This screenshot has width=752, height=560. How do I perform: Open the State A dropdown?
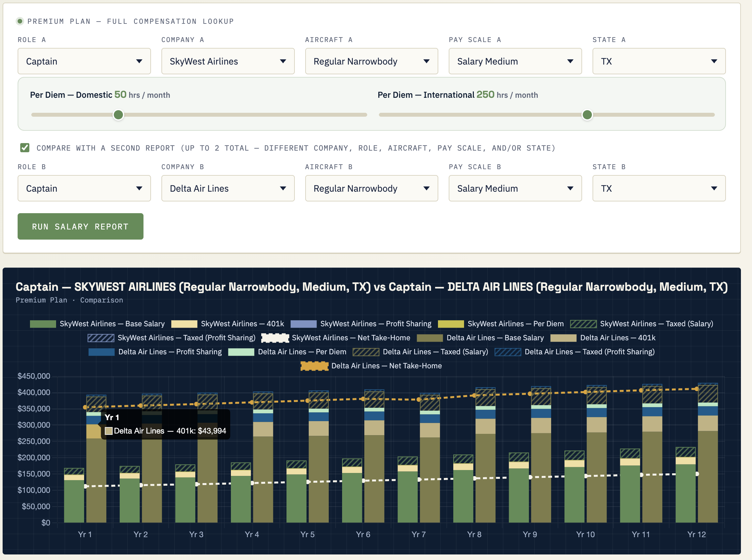point(659,61)
